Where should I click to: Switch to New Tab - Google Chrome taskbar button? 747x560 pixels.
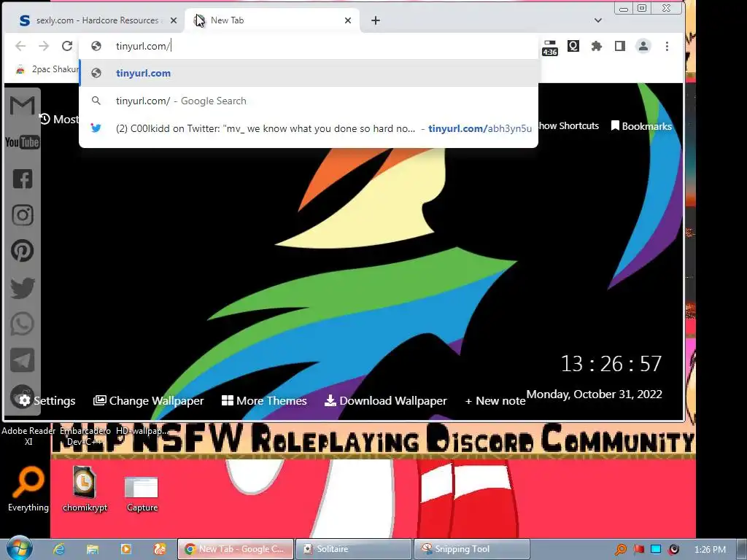pyautogui.click(x=236, y=549)
